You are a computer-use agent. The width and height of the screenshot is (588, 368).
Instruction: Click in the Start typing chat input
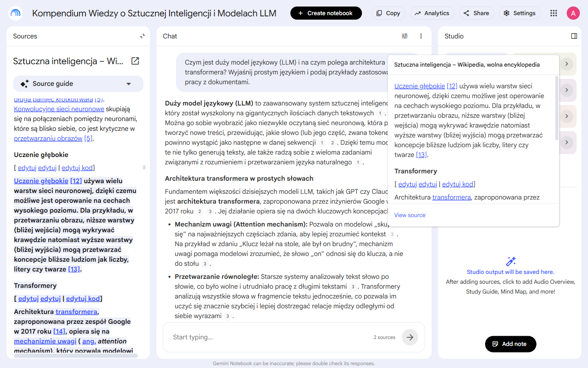(269, 337)
